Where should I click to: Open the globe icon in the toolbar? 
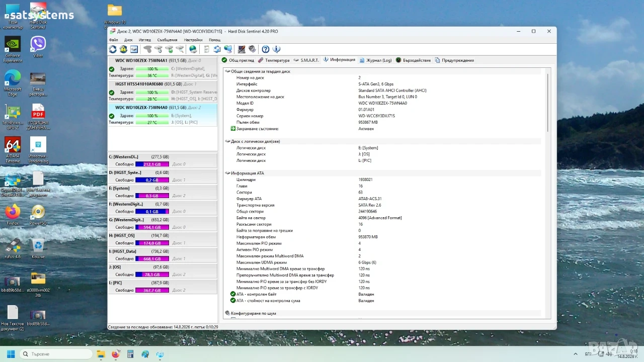tap(193, 49)
